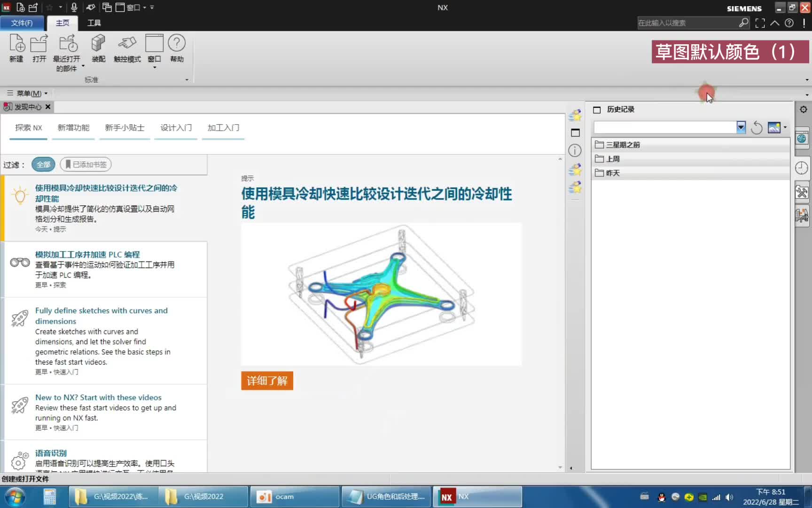This screenshot has height=508, width=812.
Task: Click the microphone voice command icon
Action: click(74, 8)
